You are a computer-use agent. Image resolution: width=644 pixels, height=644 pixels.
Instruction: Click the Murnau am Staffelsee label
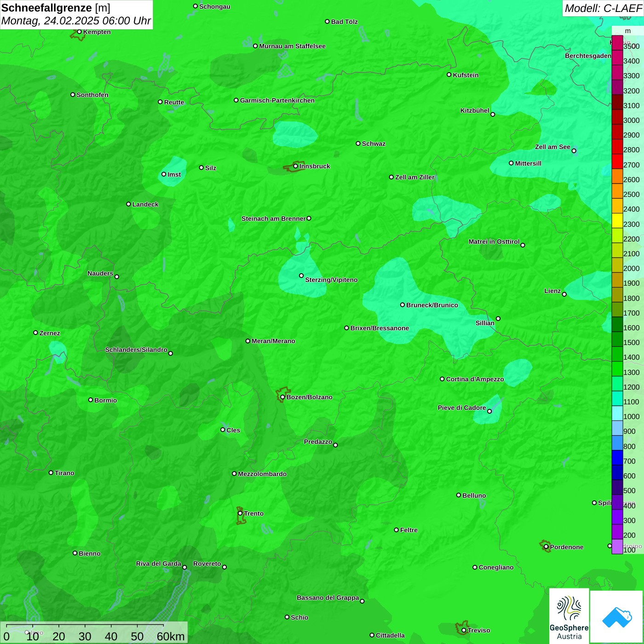click(x=292, y=46)
